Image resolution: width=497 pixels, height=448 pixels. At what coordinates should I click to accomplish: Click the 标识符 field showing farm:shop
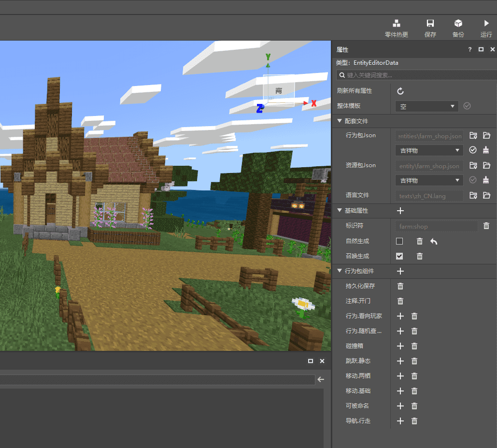point(437,226)
